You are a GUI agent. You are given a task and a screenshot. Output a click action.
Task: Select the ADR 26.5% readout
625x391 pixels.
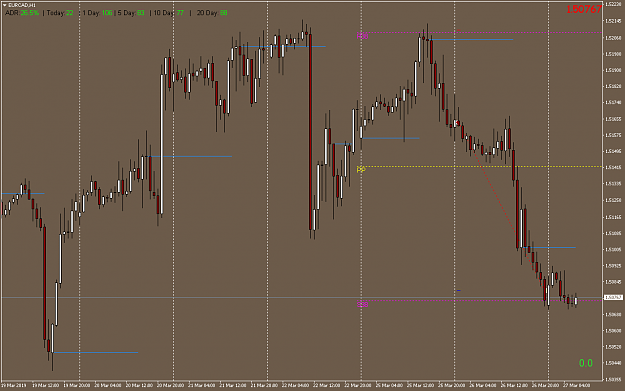[x=22, y=13]
